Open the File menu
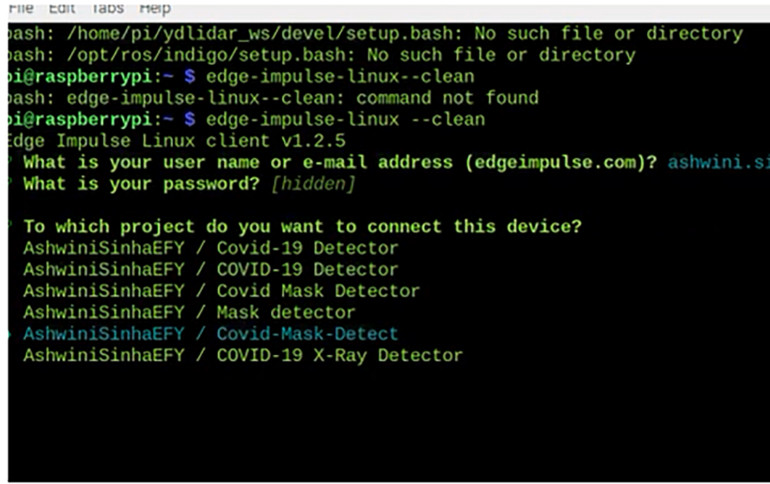The image size is (770, 484). click(21, 8)
